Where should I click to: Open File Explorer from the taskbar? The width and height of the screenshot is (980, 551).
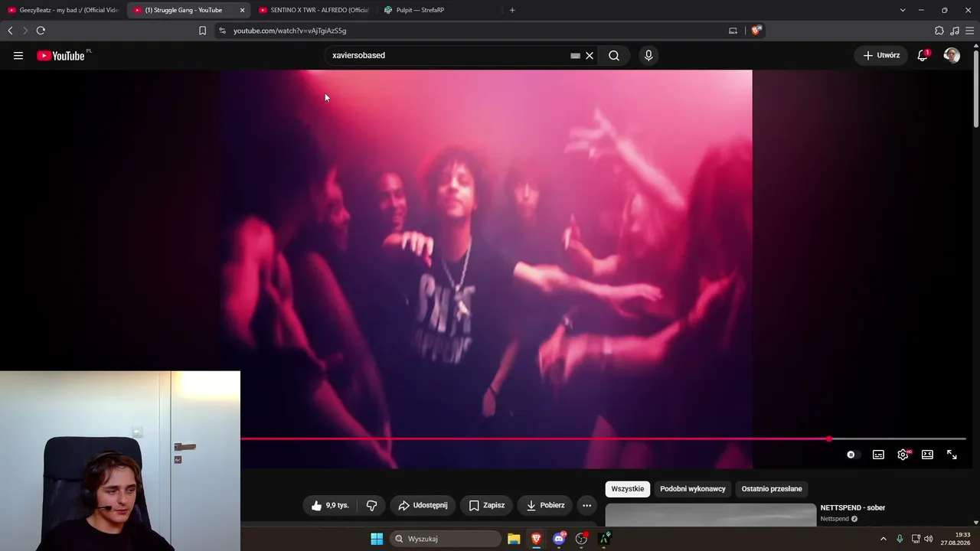coord(514,539)
